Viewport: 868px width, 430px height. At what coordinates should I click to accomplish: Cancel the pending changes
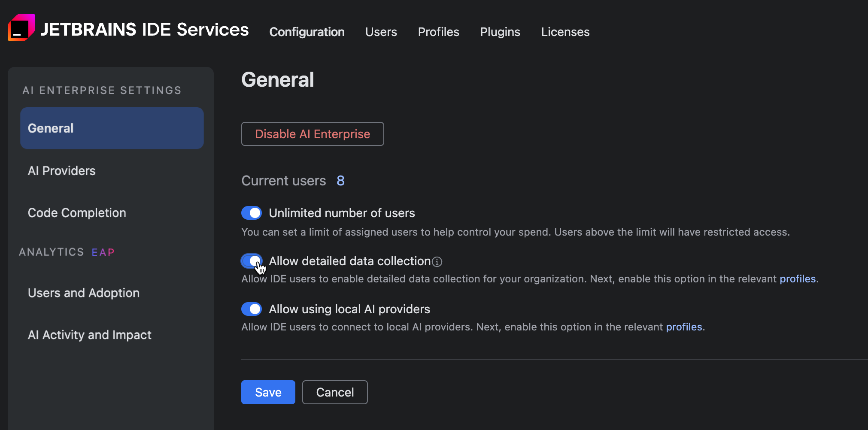click(335, 392)
